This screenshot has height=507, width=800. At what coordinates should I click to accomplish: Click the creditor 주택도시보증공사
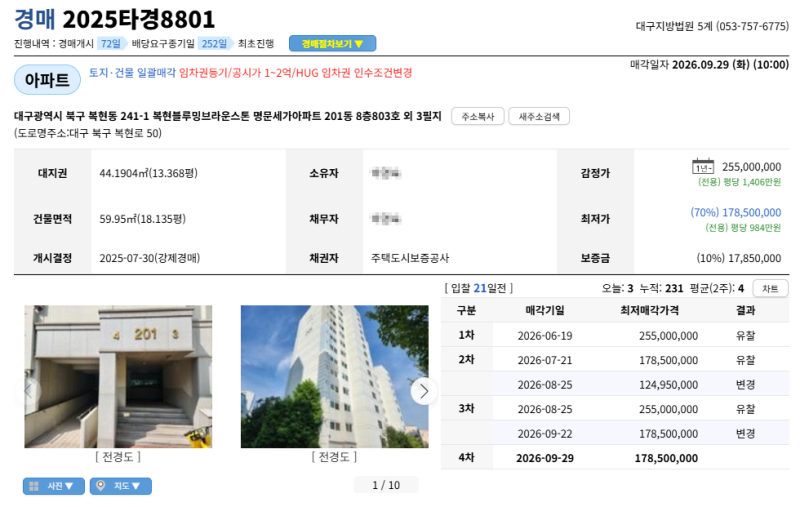[410, 258]
